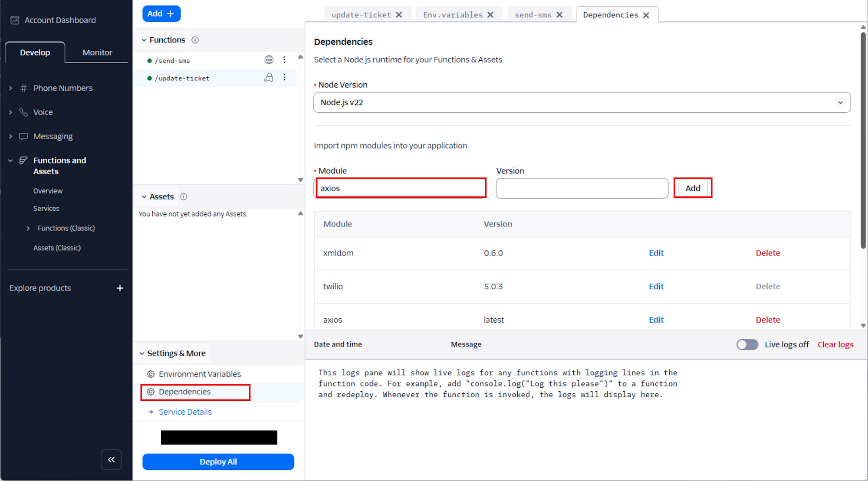
Task: Open the three-dot menu for /send-sms
Action: coord(284,60)
